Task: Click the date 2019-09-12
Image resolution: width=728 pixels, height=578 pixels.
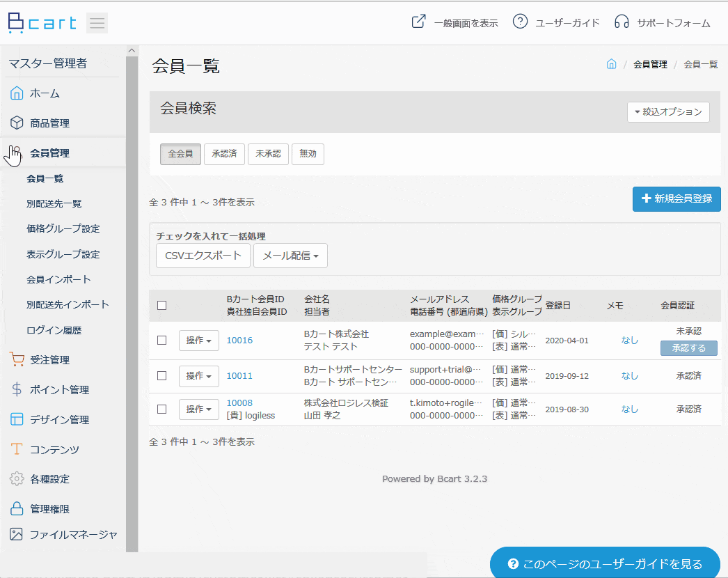Action: pyautogui.click(x=567, y=376)
